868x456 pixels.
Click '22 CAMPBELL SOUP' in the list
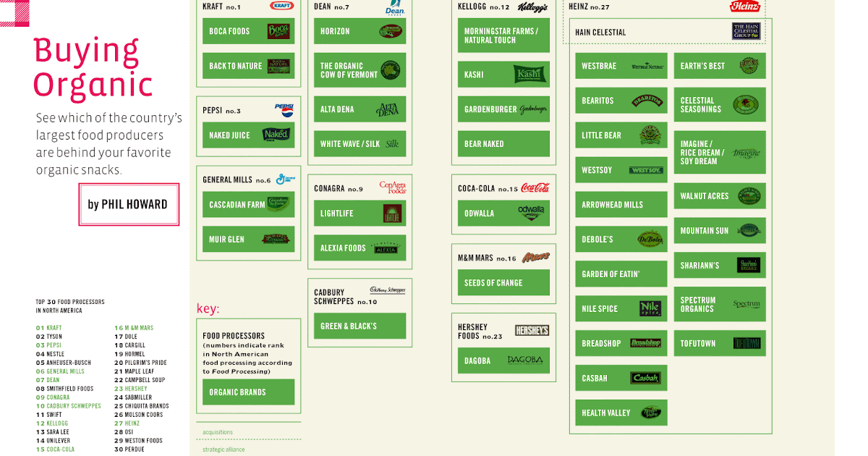click(x=140, y=380)
